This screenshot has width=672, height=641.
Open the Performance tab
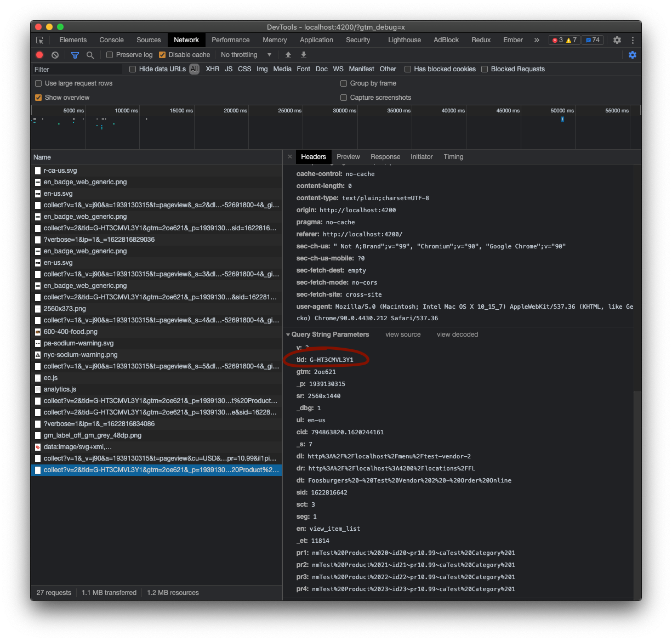pos(230,40)
